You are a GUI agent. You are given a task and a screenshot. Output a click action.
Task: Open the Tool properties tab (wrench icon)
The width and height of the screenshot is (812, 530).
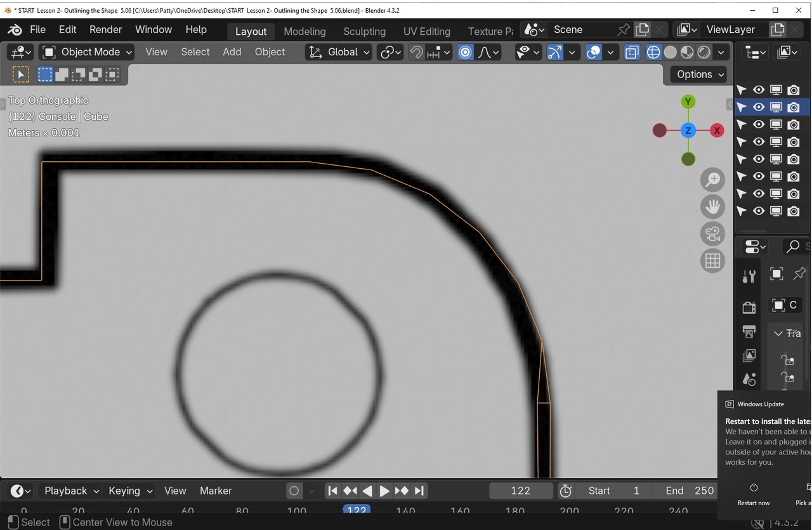[749, 276]
